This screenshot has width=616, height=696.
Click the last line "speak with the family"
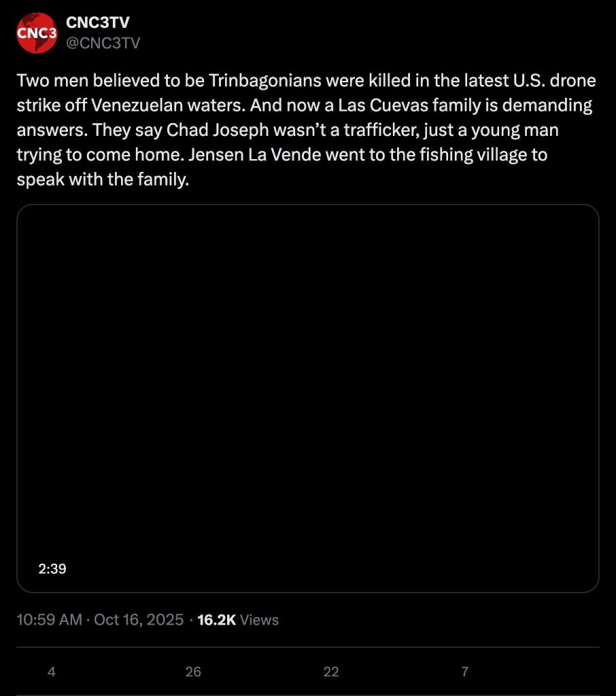(x=101, y=179)
